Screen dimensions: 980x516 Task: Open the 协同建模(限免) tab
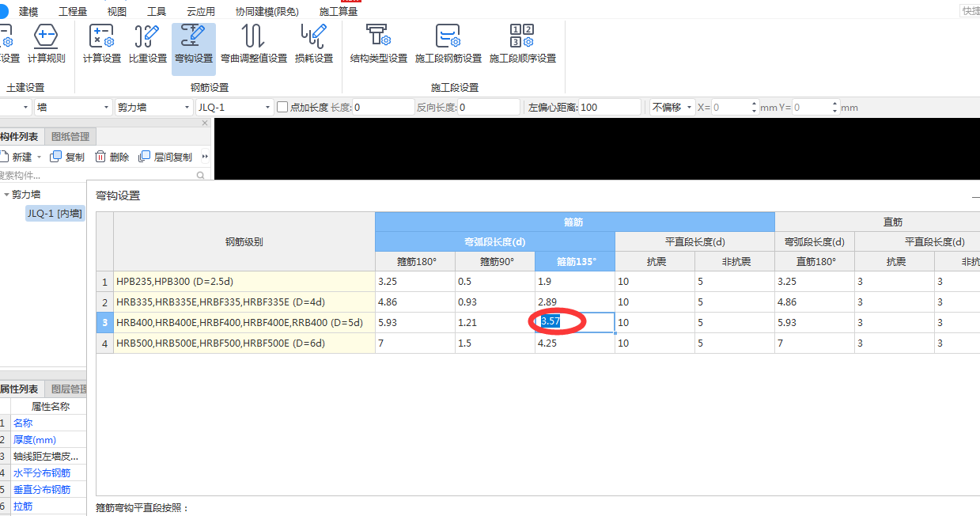(x=267, y=11)
